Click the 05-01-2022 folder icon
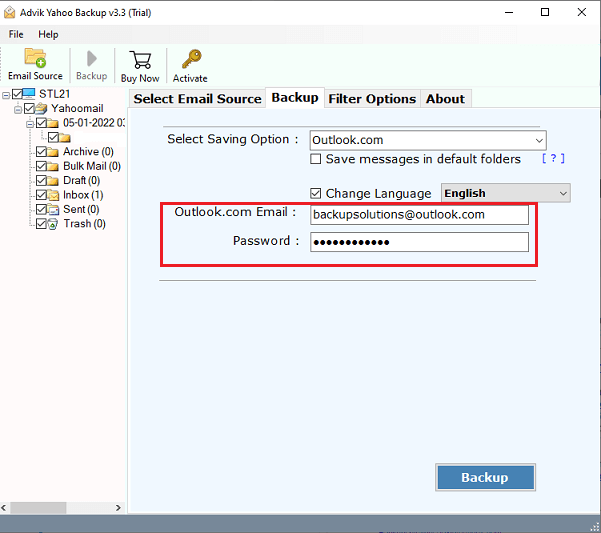The height and width of the screenshot is (533, 601). click(53, 123)
